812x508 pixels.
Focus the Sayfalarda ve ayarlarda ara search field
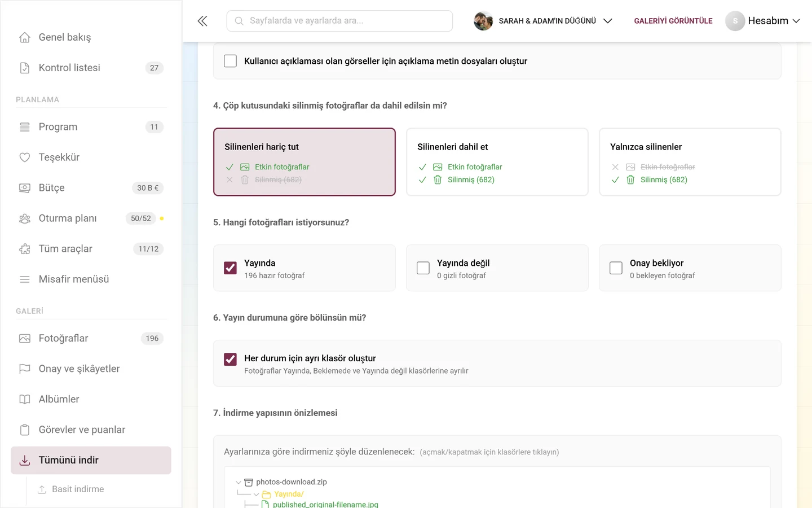339,21
